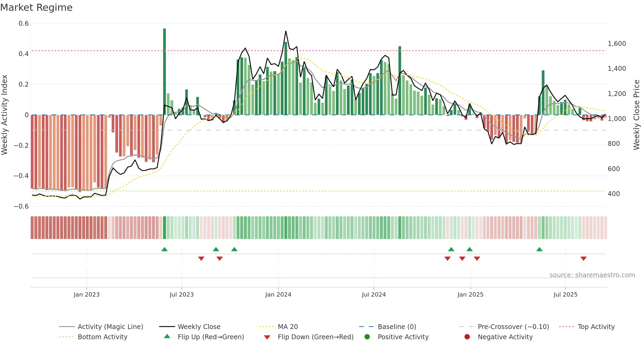Click the Weekly Close Price axis title
Screen dimensions: 644x362
click(x=636, y=115)
